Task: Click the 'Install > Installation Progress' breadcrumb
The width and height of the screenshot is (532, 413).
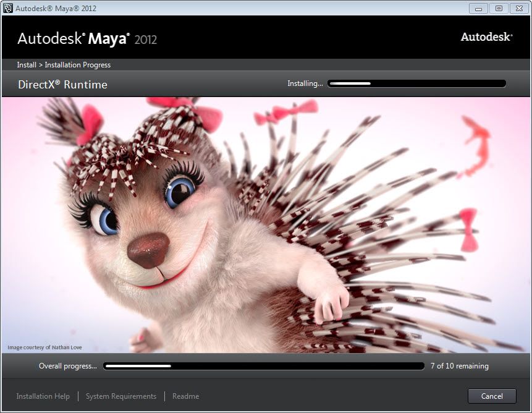Action: [64, 65]
